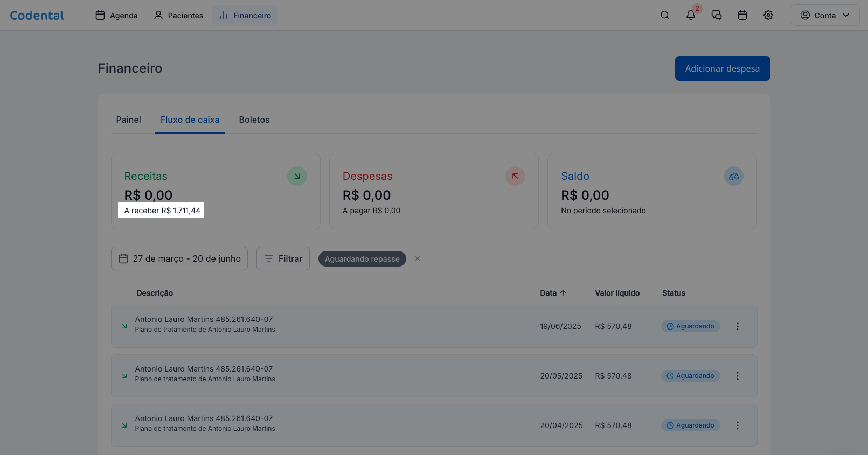The width and height of the screenshot is (868, 455).
Task: Open the chat messages icon
Action: (x=717, y=15)
